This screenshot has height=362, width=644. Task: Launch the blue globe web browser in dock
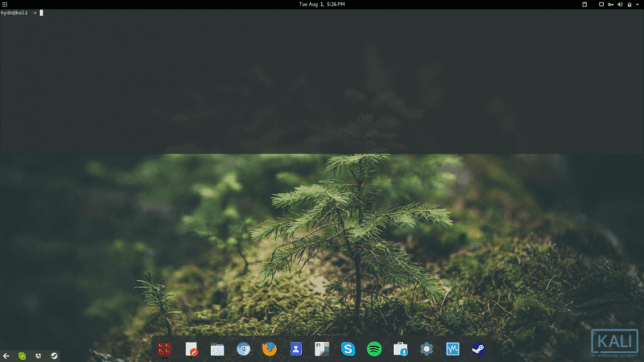(x=243, y=349)
